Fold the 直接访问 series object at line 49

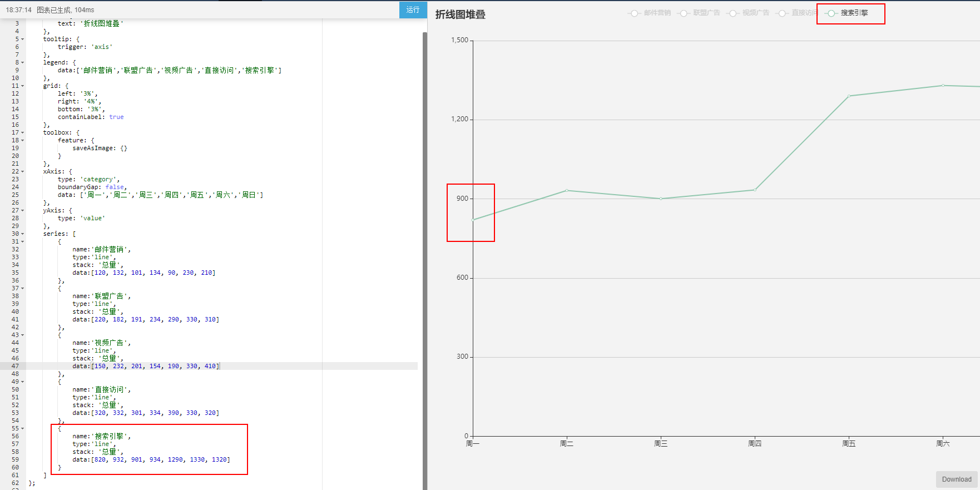(23, 382)
